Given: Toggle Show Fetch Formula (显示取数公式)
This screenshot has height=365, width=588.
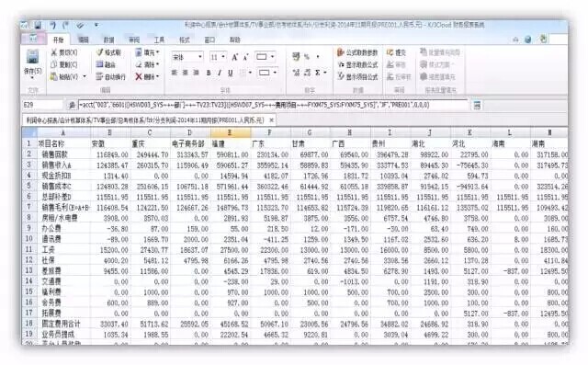Looking at the screenshot, I should coord(357,65).
